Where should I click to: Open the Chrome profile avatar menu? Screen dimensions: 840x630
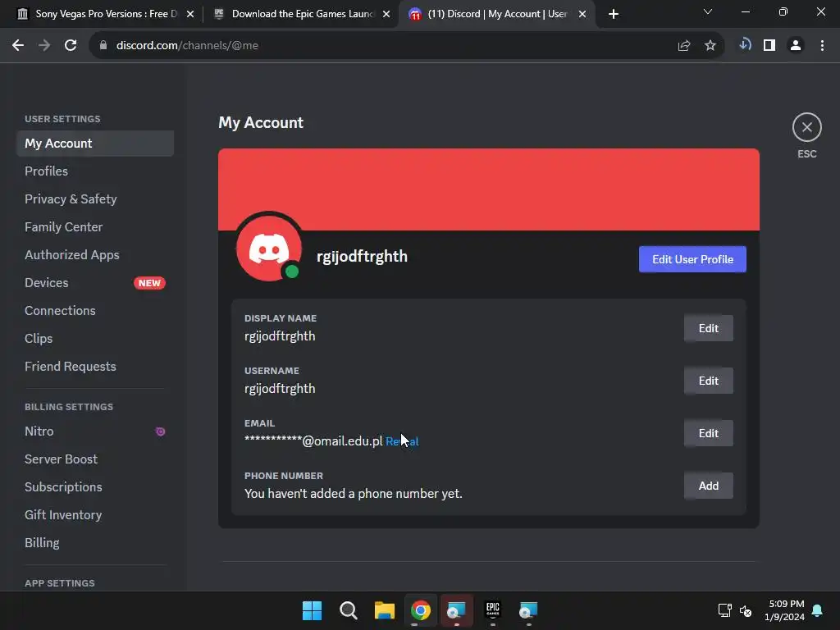coord(796,46)
